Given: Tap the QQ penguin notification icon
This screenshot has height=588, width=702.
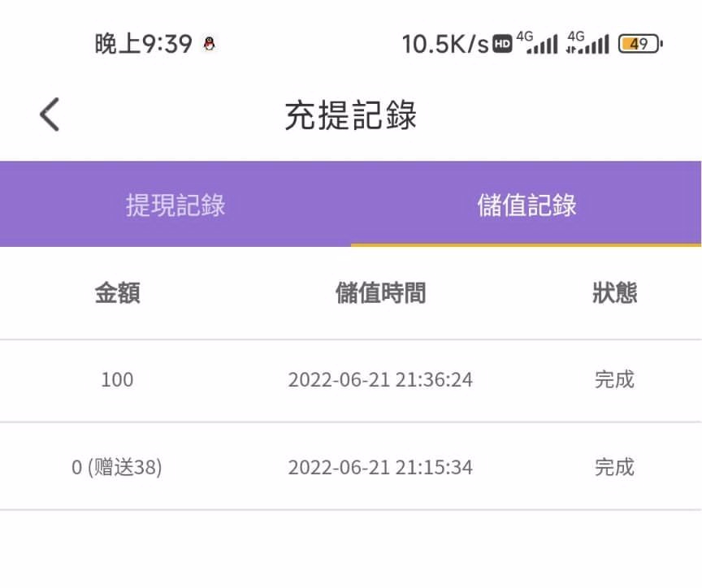Looking at the screenshot, I should click(209, 44).
